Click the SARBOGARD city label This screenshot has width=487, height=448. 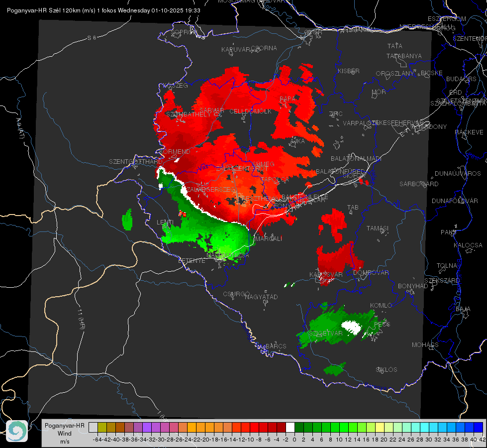[x=419, y=184]
